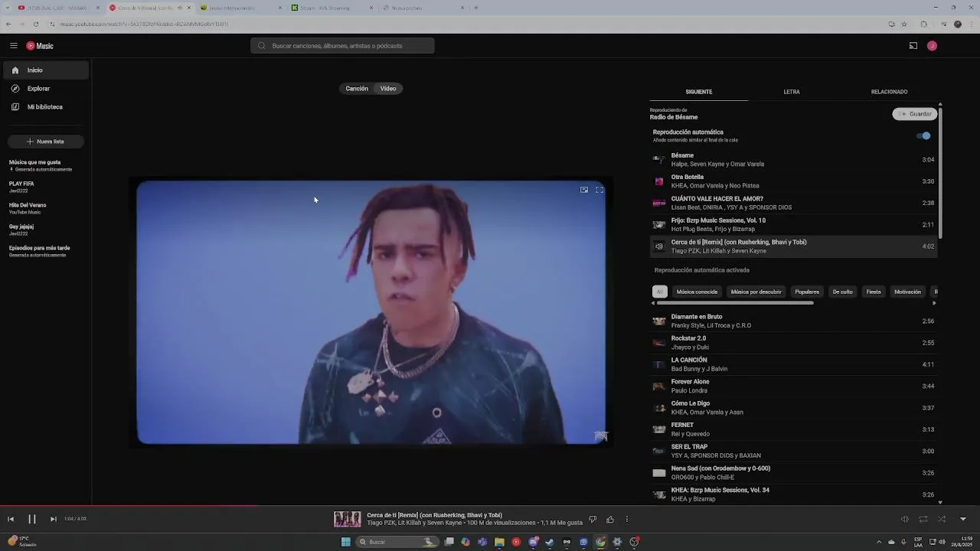980x551 pixels.
Task: Switch to Canción mode
Action: pos(357,89)
